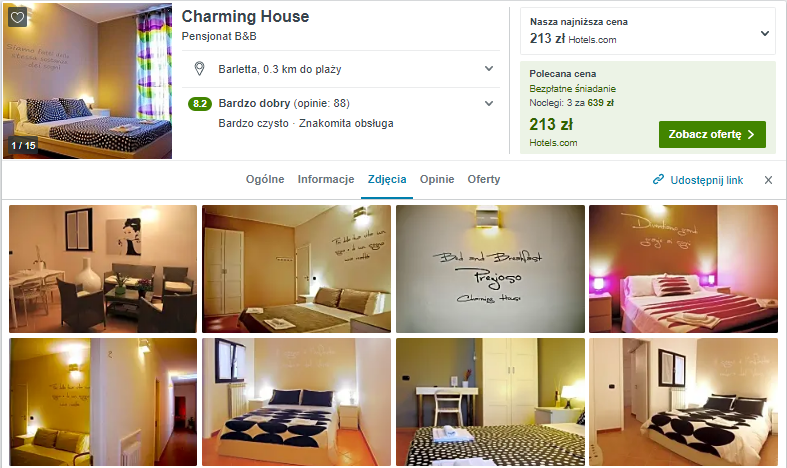This screenshot has width=787, height=468.
Task: View the Bed and Breakfast Prejoso wall photo
Action: tap(490, 269)
